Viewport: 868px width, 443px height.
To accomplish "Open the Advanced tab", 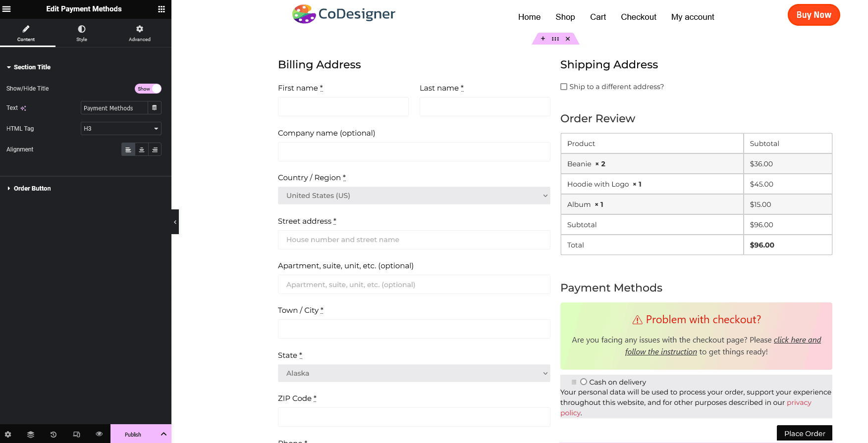I will click(140, 33).
